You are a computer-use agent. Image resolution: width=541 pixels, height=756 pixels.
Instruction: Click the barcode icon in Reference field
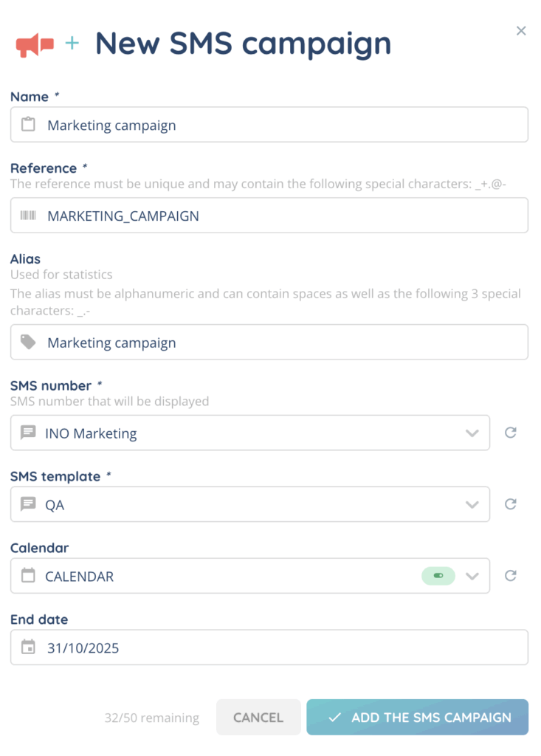click(x=28, y=216)
